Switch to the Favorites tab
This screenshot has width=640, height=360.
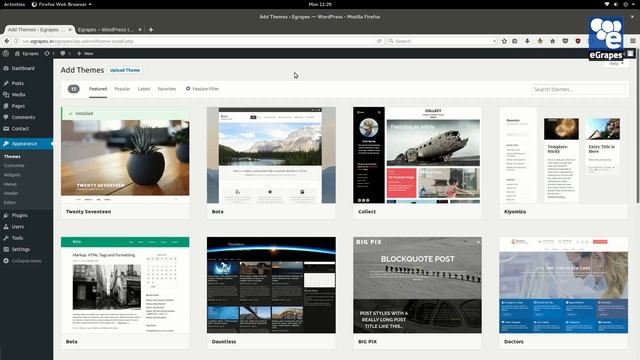click(x=167, y=89)
